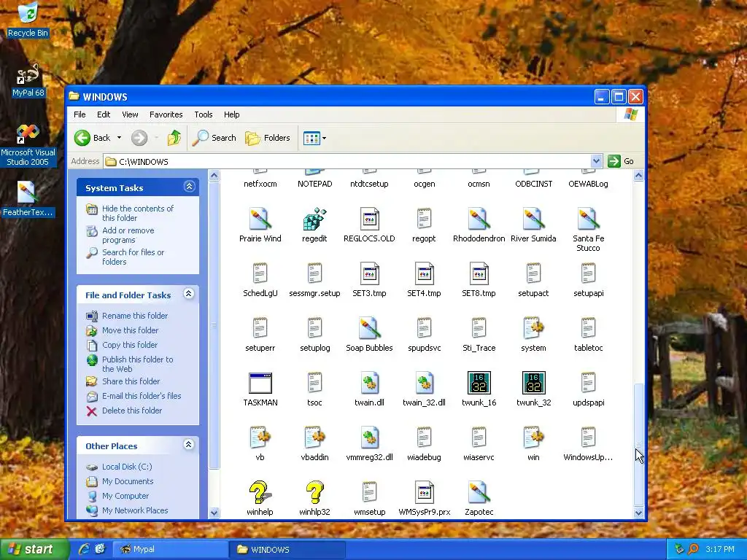
Task: Click file list scrollbar down arrow
Action: coord(638,513)
